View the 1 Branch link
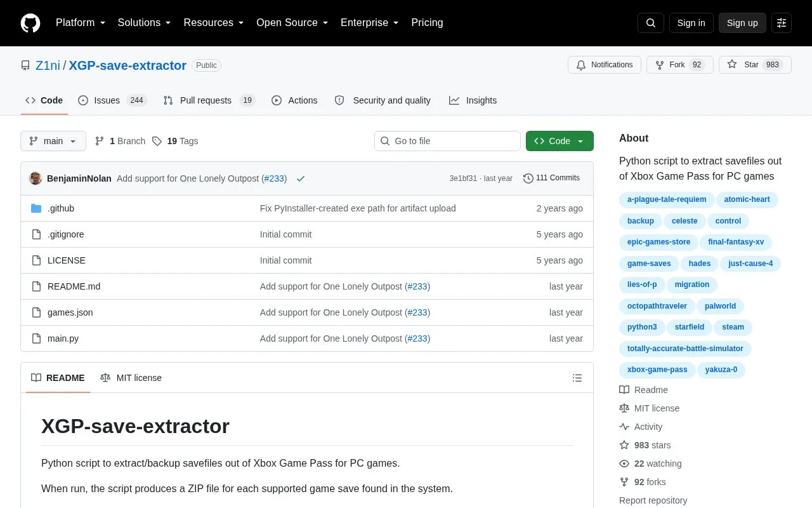The height and width of the screenshot is (508, 812). [121, 141]
